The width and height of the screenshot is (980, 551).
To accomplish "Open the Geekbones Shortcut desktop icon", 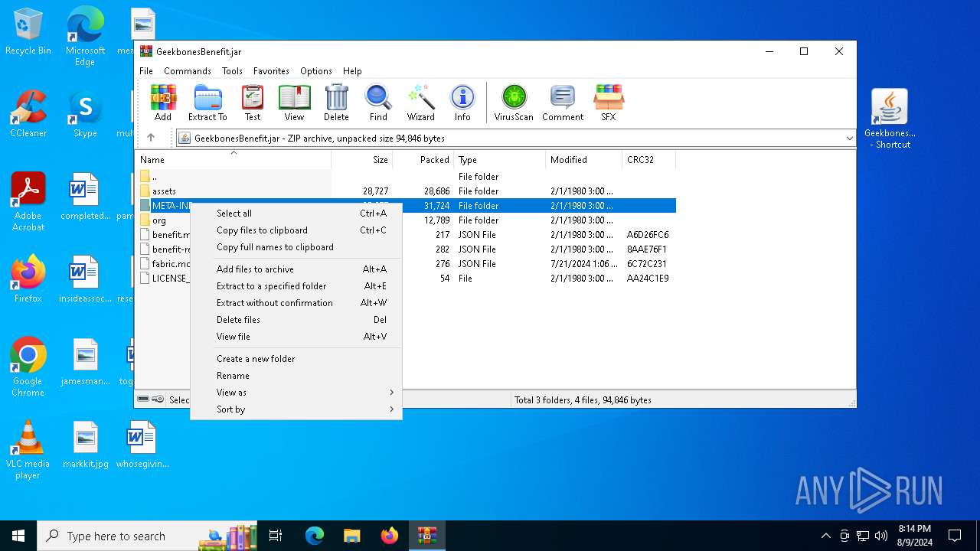I will [x=890, y=119].
